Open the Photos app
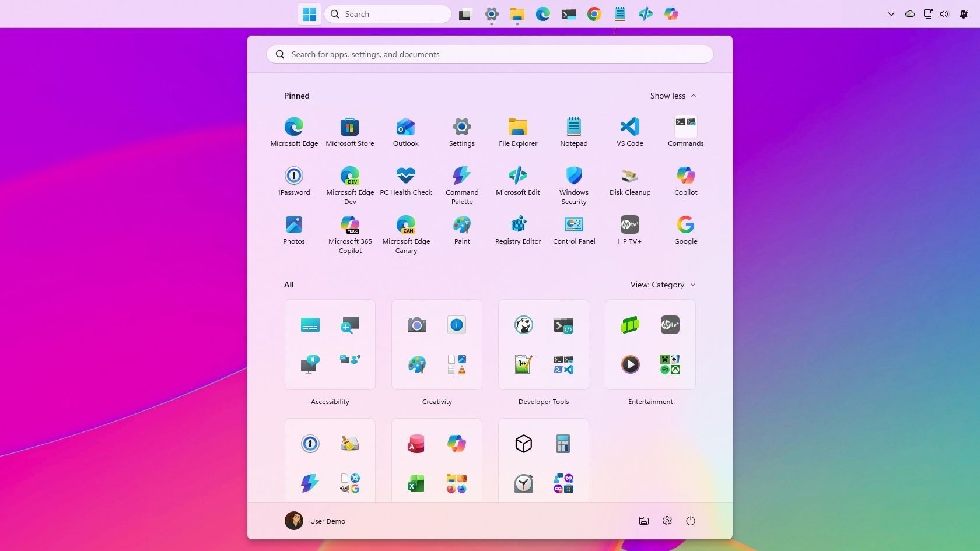The height and width of the screenshot is (551, 980). click(294, 230)
